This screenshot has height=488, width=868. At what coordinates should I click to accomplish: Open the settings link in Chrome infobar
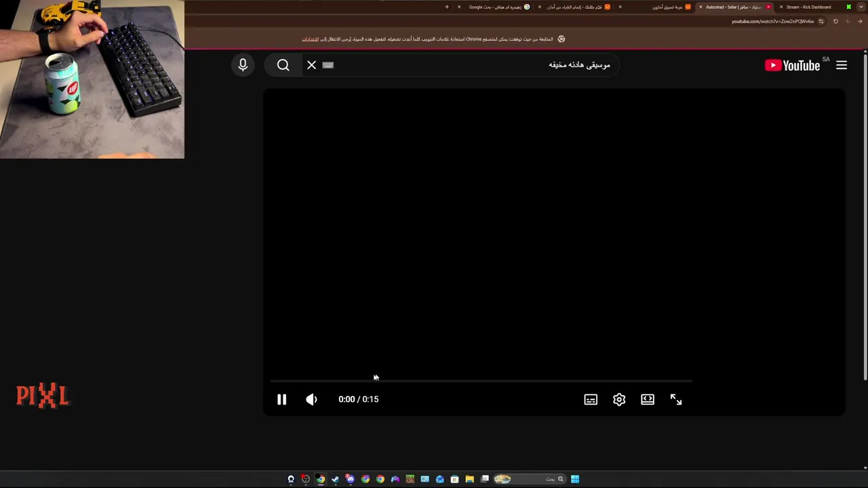[x=310, y=39]
